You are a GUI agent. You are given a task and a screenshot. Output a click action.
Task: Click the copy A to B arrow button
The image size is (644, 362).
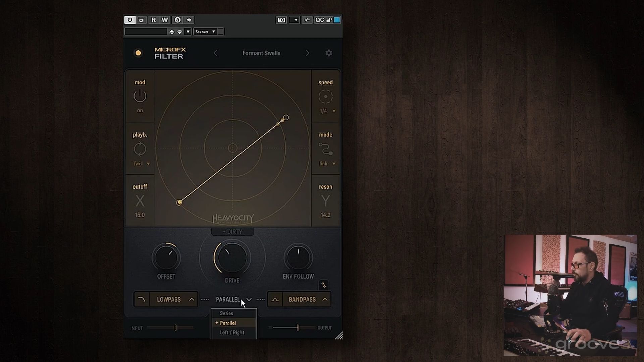189,20
